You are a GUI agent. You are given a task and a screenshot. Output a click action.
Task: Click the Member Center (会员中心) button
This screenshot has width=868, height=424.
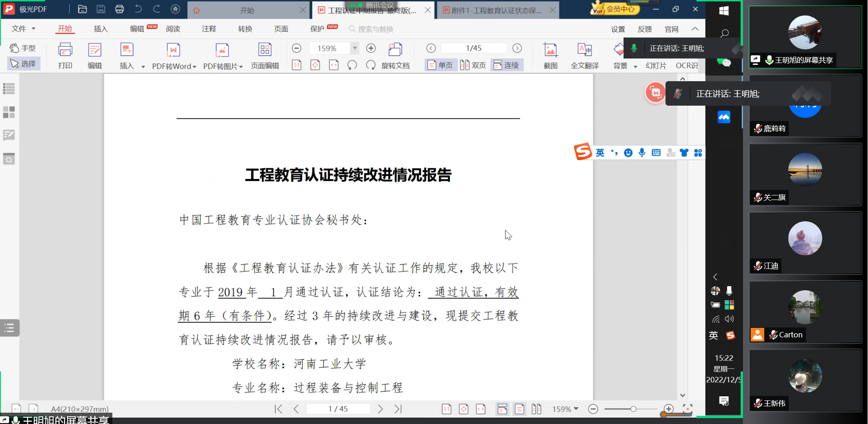[x=615, y=9]
